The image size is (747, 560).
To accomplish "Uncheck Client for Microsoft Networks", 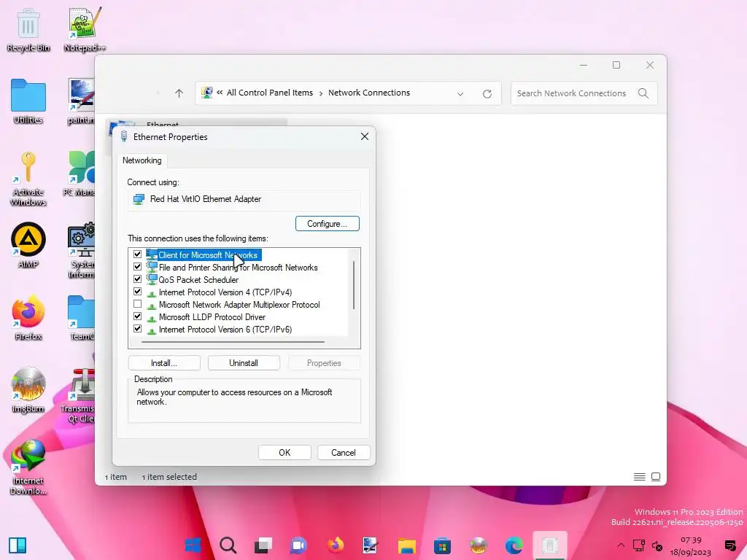I will [x=138, y=254].
